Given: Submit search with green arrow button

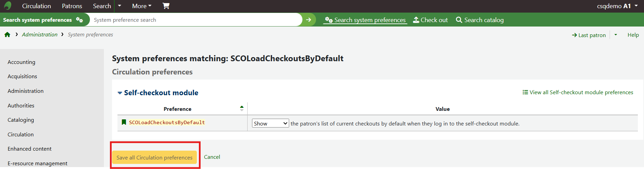Looking at the screenshot, I should point(309,20).
